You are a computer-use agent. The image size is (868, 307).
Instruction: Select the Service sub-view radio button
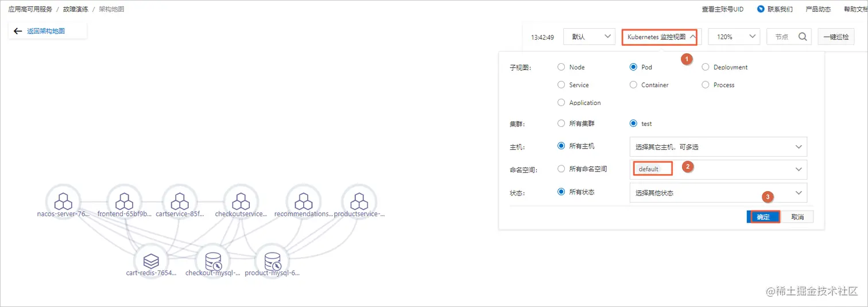(x=561, y=84)
